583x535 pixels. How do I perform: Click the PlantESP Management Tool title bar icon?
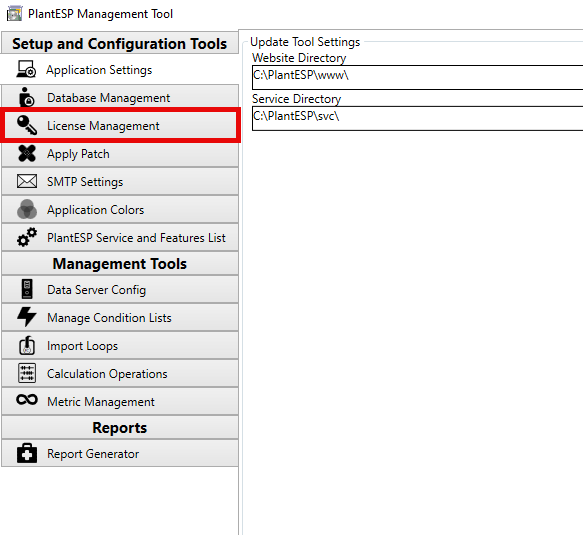click(x=15, y=14)
